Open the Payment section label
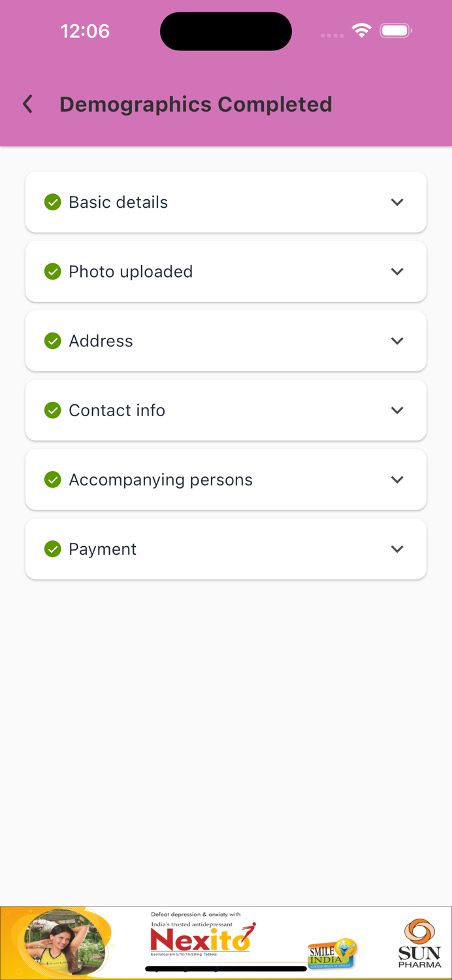 103,549
